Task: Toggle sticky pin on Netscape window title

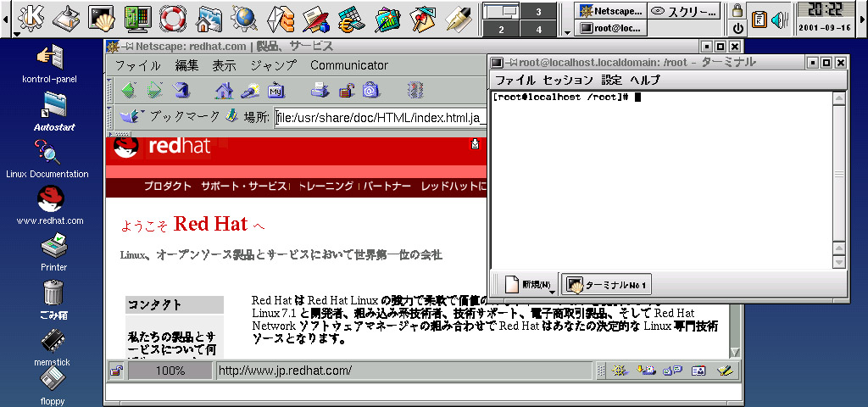Action: 127,47
